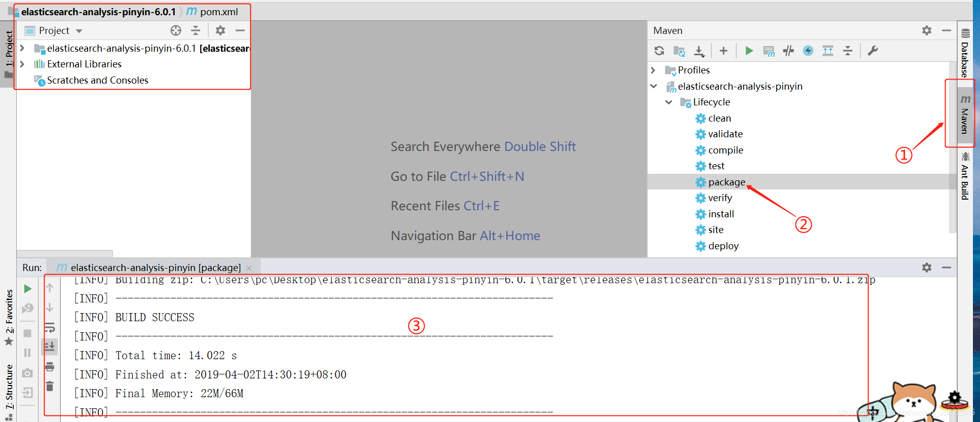Expand External Libraries node
This screenshot has width=980, height=422.
[x=22, y=64]
